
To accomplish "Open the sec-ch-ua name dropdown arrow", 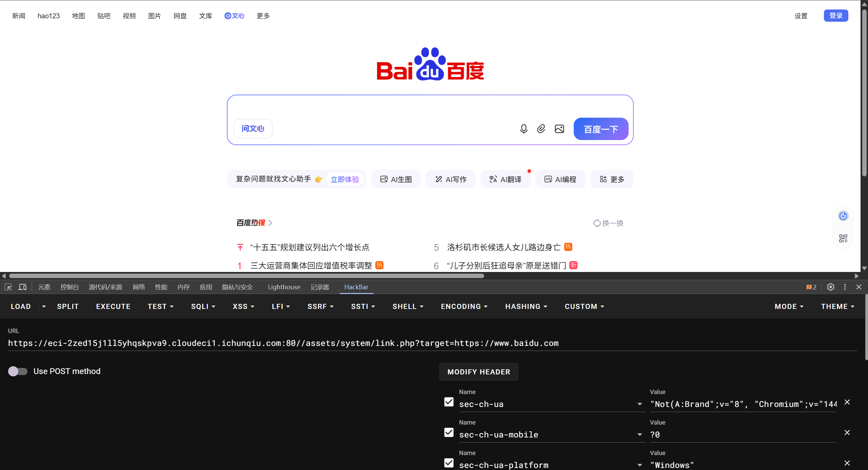I will (x=639, y=404).
